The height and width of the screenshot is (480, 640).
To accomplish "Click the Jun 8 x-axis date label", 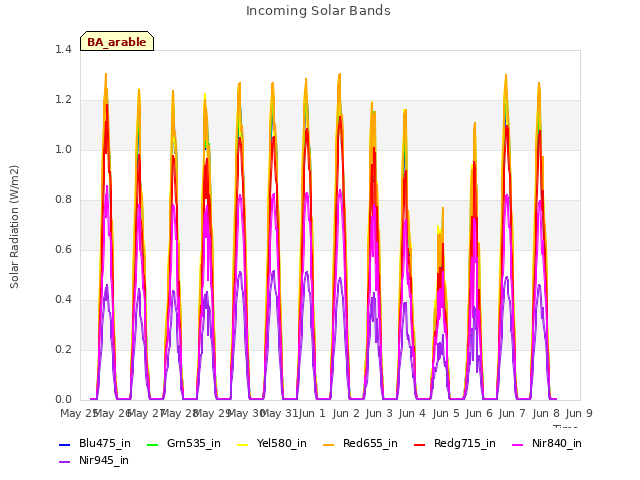I will click(546, 413).
